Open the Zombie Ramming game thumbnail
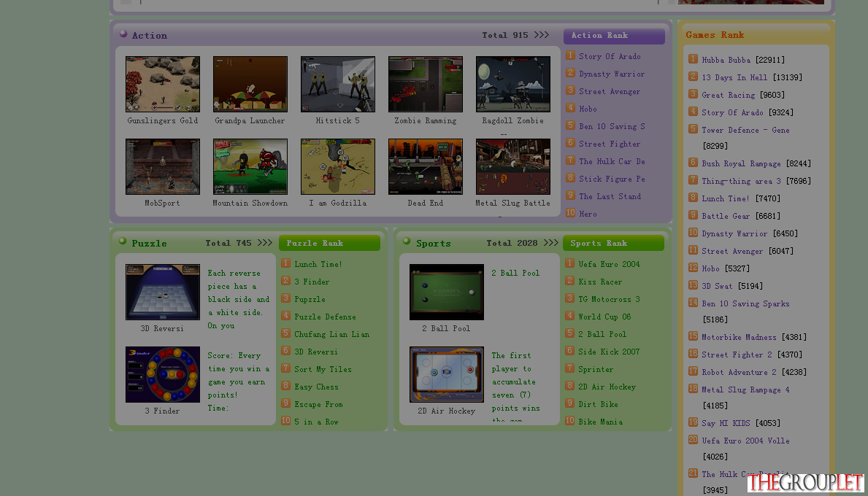868x496 pixels. tap(425, 84)
